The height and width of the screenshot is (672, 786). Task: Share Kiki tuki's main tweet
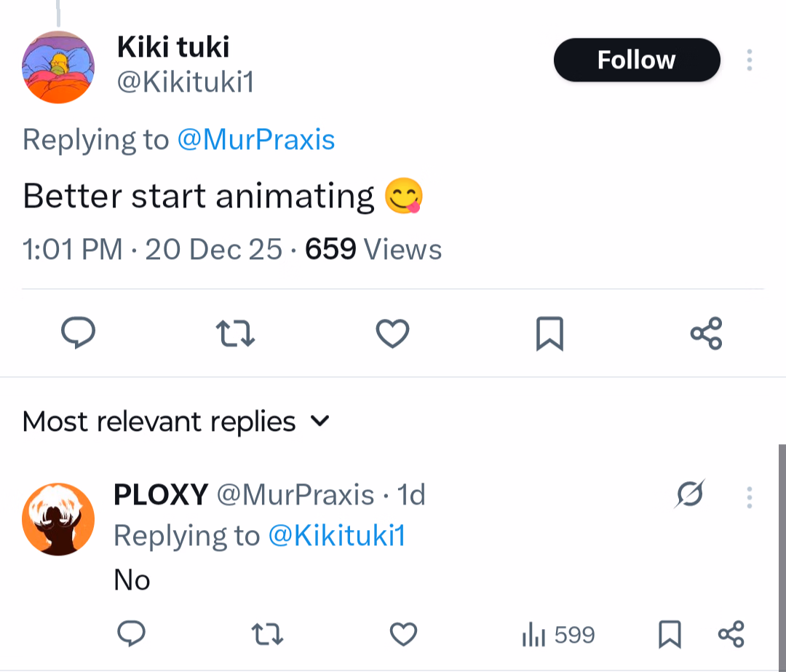tap(706, 333)
